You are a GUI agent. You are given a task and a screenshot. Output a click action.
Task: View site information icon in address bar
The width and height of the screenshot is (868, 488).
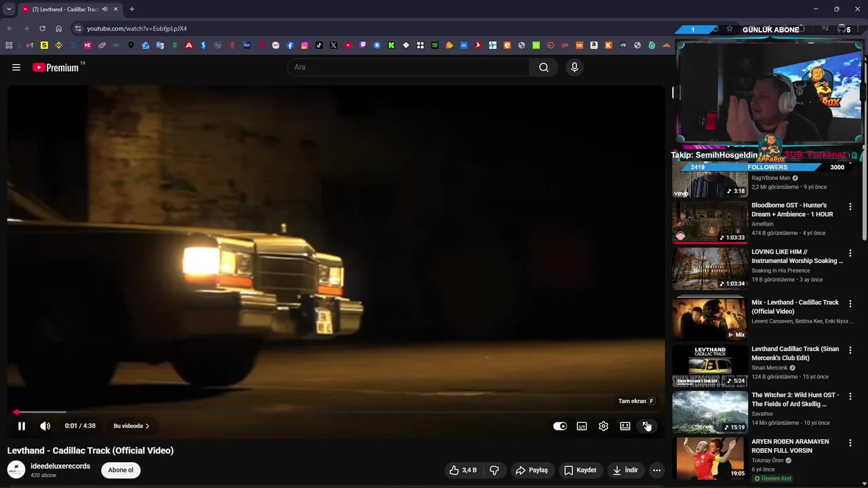(x=78, y=28)
